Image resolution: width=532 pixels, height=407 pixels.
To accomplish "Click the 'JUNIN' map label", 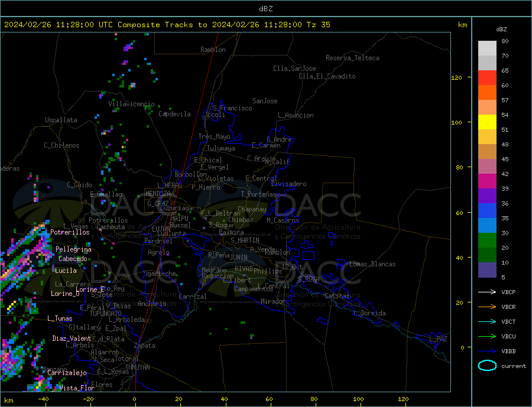I will (x=239, y=258).
